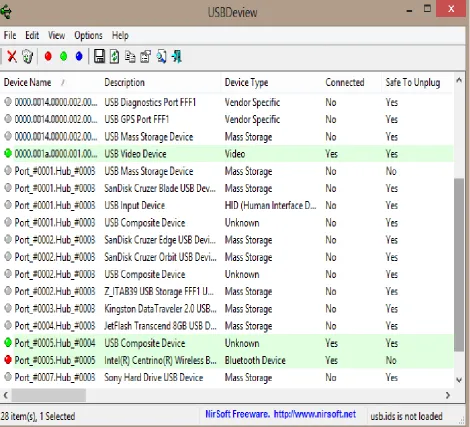
Task: Click gray dot of USB Diagnostics Port row
Action: (x=8, y=102)
